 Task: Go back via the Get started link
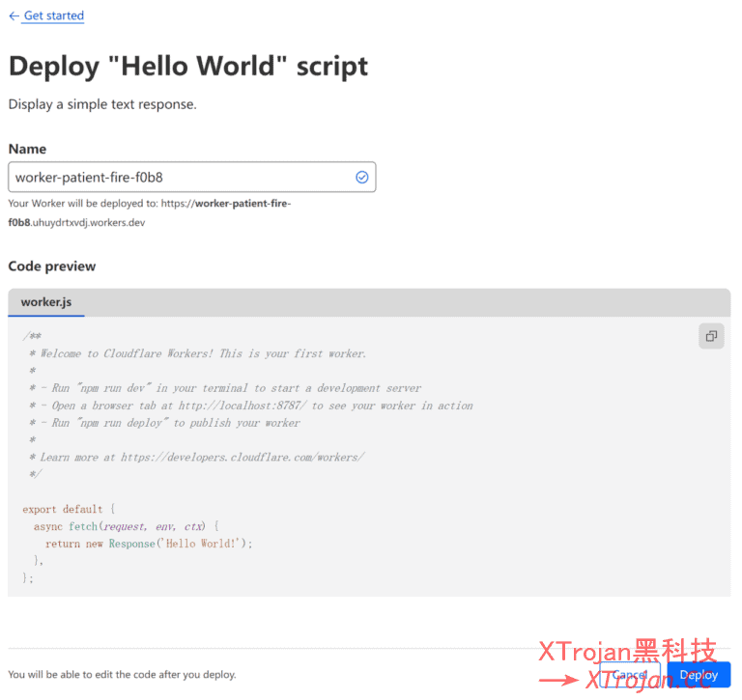point(53,16)
